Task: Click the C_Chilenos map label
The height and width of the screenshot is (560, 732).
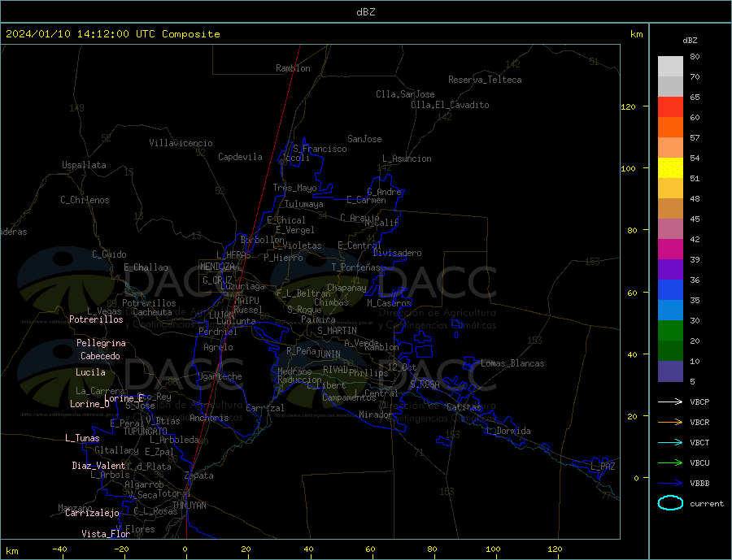Action: tap(85, 200)
